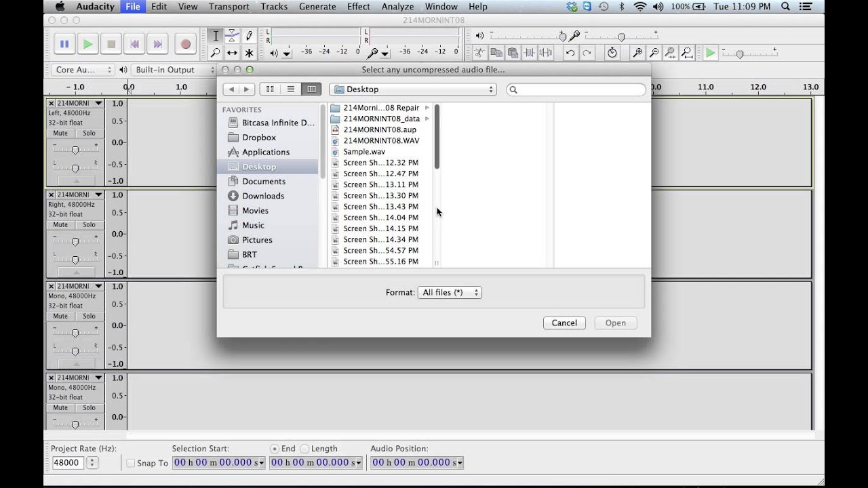Click the Fit Project zoom icon

pos(687,52)
